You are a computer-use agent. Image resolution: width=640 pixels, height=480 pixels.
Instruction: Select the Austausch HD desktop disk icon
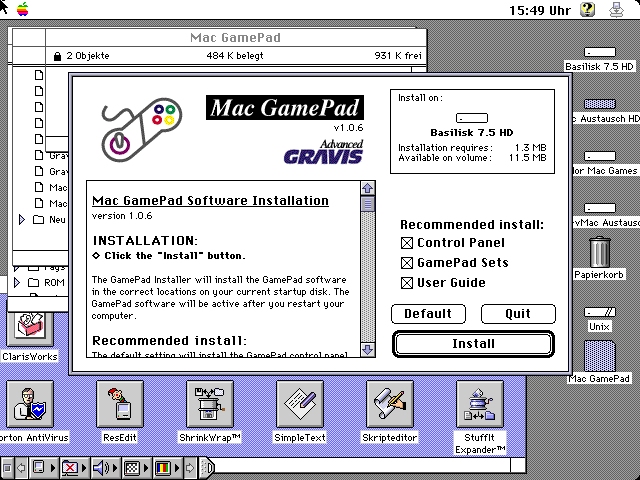(x=599, y=104)
